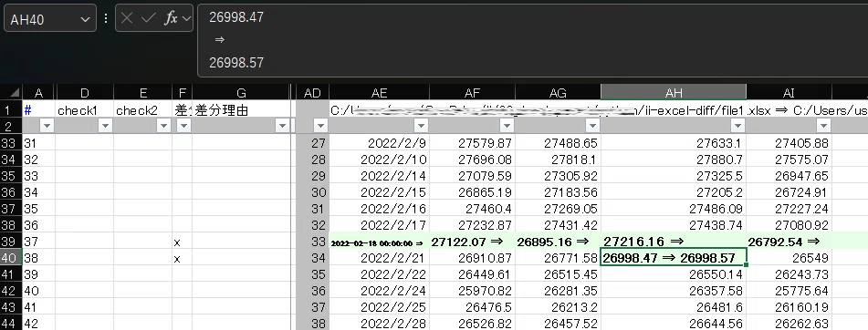Click the Cancel (X) formula bar icon
Screen dimensions: 868x330
127,18
